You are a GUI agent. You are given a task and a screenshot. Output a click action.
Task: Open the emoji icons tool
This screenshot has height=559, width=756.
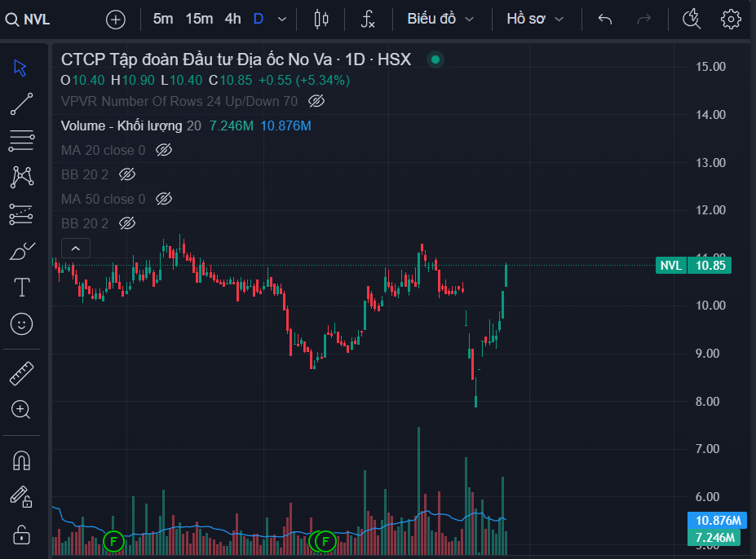(x=22, y=324)
